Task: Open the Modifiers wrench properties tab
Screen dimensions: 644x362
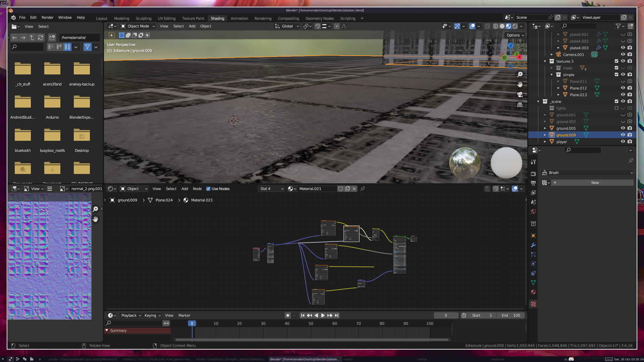Action: [x=533, y=245]
